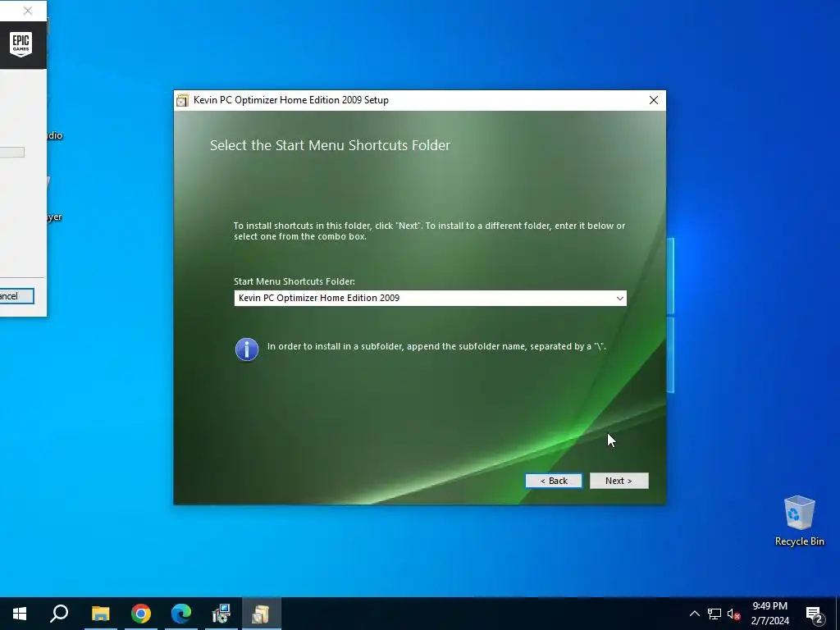Launch Google Chrome from the taskbar
Image resolution: width=840 pixels, height=630 pixels.
click(x=141, y=614)
